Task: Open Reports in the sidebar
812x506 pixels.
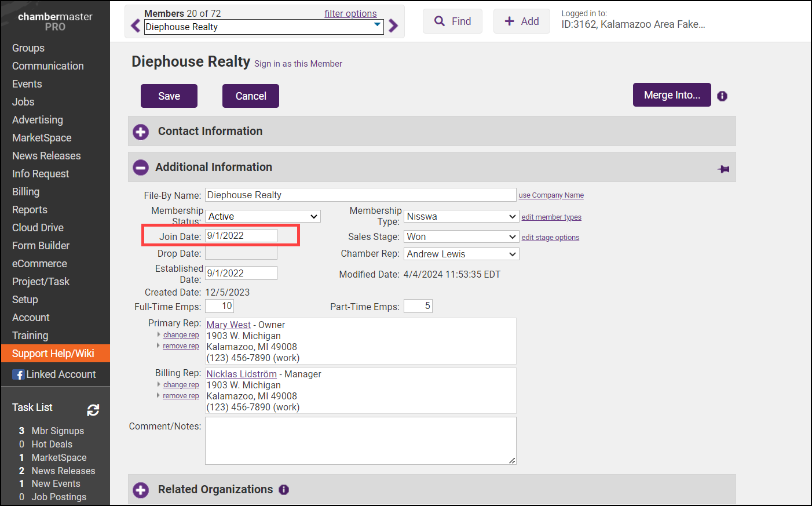Action: pyautogui.click(x=30, y=210)
